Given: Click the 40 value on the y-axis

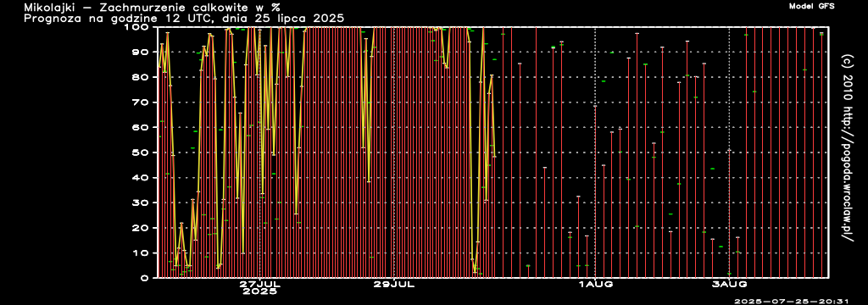Looking at the screenshot, I should (x=143, y=177).
